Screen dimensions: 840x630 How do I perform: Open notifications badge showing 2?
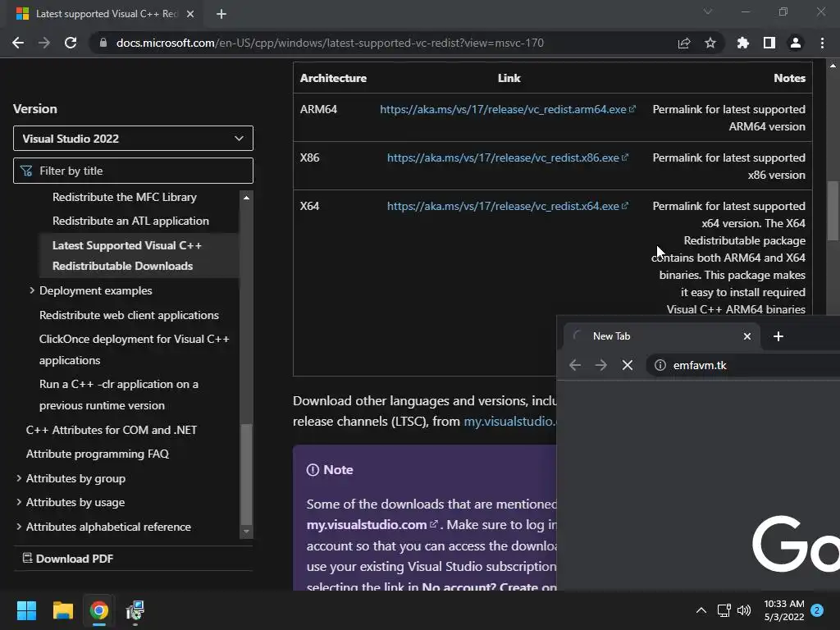tap(817, 610)
